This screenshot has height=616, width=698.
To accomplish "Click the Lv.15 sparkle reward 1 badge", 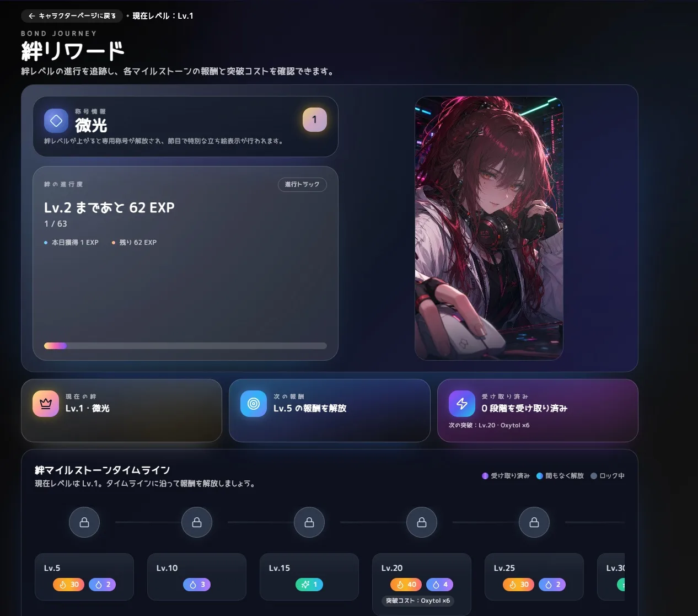I will click(x=309, y=585).
